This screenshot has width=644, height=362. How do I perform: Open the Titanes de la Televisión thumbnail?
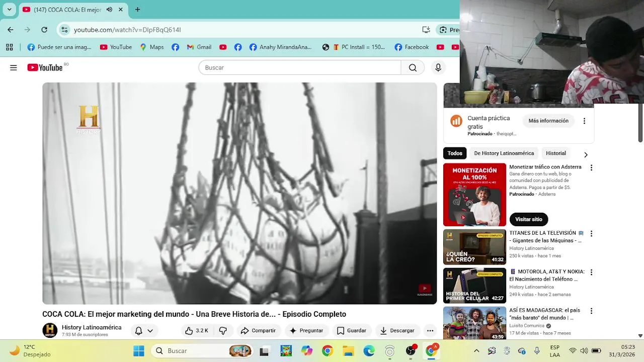tap(474, 247)
